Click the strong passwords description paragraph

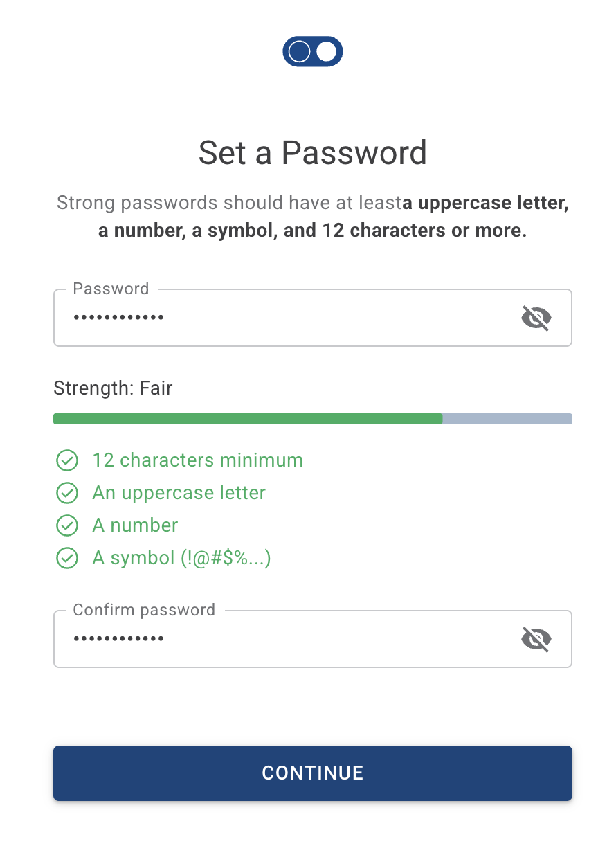click(x=313, y=217)
